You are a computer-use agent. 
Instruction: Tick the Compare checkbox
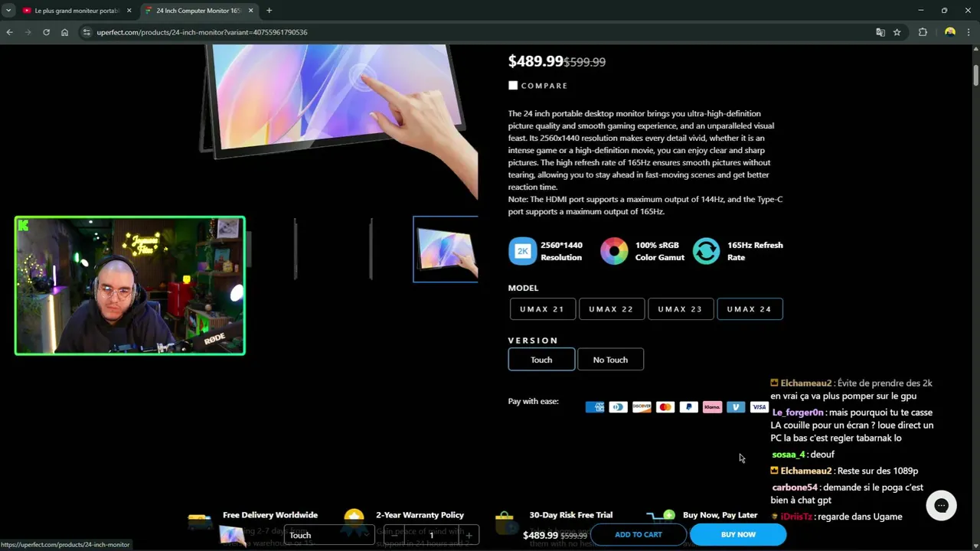coord(513,86)
